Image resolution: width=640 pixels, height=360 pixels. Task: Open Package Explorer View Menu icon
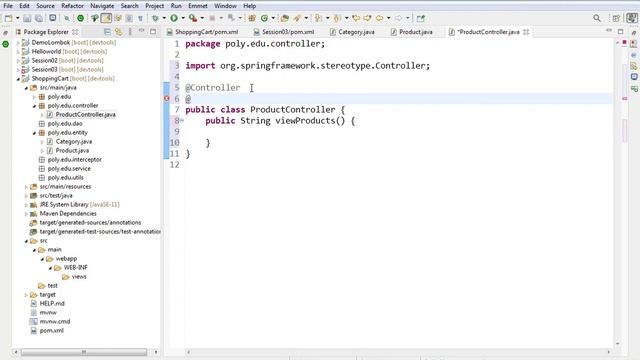tap(130, 31)
